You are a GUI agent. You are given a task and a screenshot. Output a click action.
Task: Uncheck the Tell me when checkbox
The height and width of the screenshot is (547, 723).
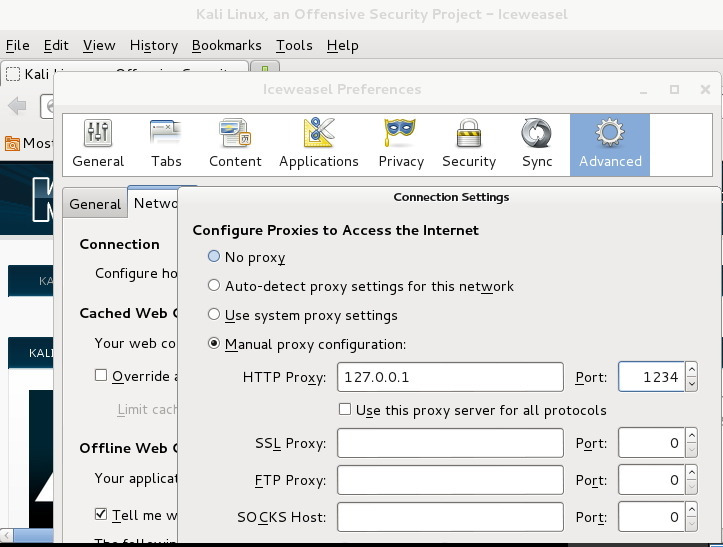[x=101, y=514]
